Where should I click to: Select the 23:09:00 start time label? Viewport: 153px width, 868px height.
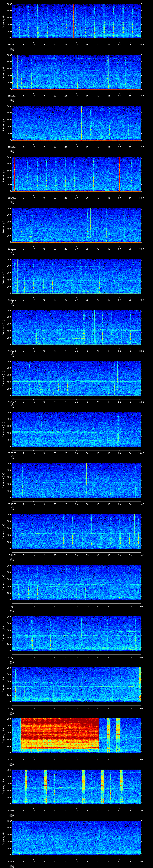coord(12,453)
